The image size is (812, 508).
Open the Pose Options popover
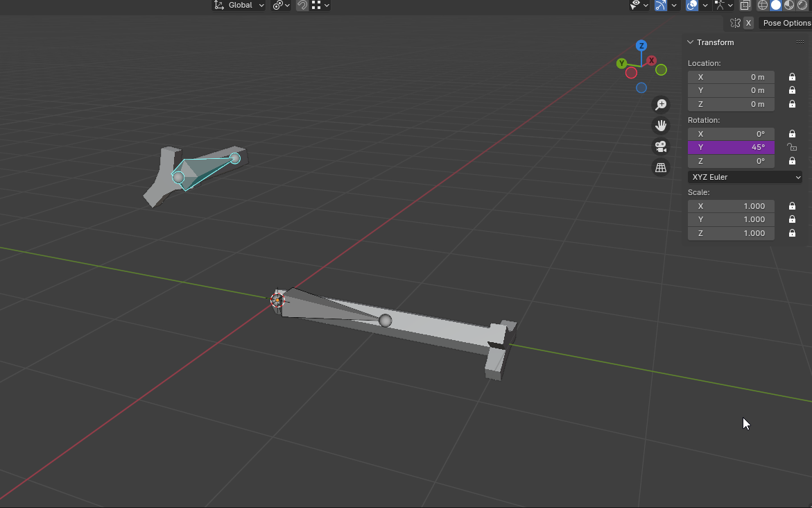point(786,23)
